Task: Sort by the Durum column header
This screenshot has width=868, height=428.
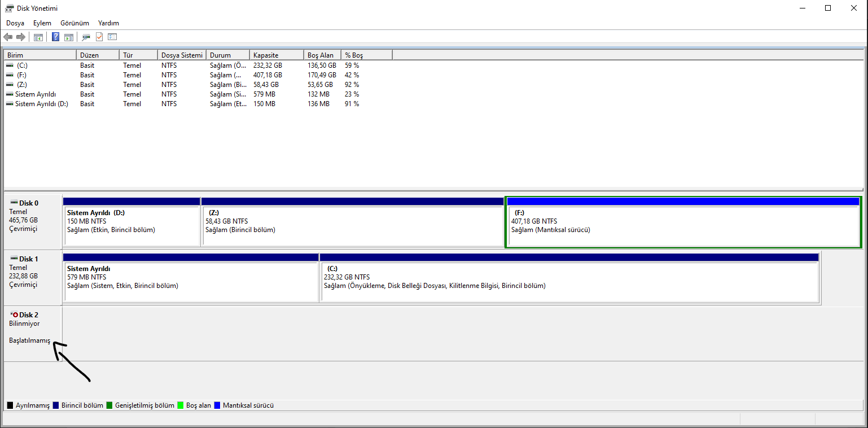Action: click(228, 55)
